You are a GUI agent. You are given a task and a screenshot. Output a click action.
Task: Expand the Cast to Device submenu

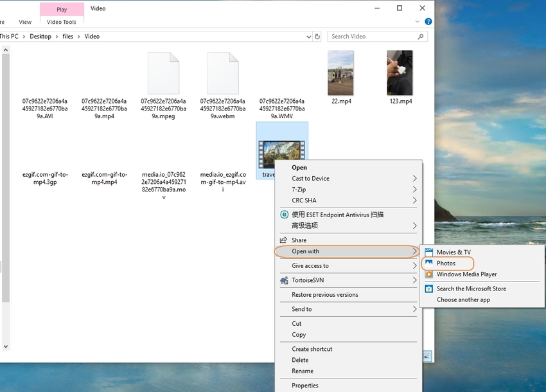click(414, 179)
